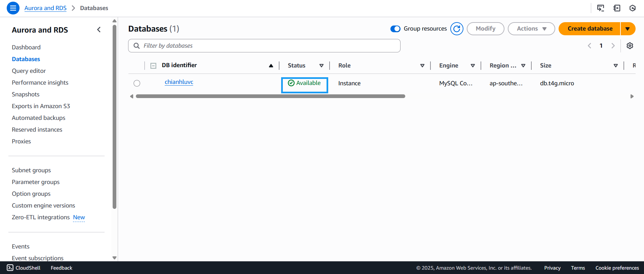Click the Available status cell

304,83
